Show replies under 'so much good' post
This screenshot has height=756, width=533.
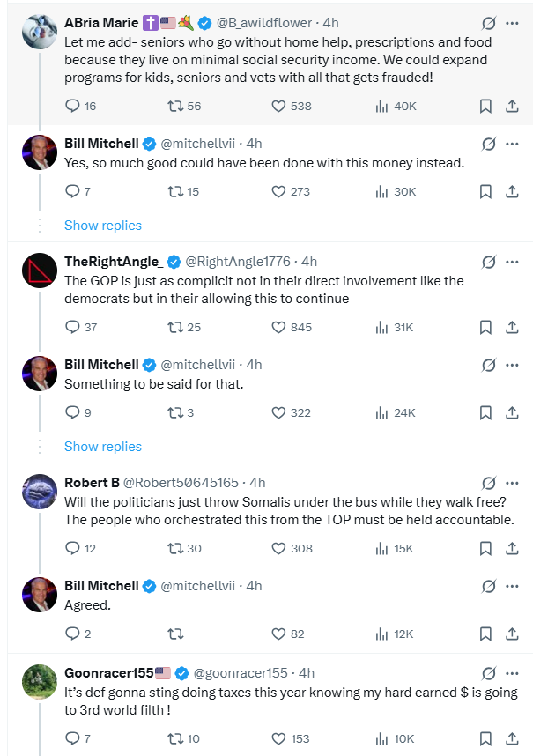point(103,226)
